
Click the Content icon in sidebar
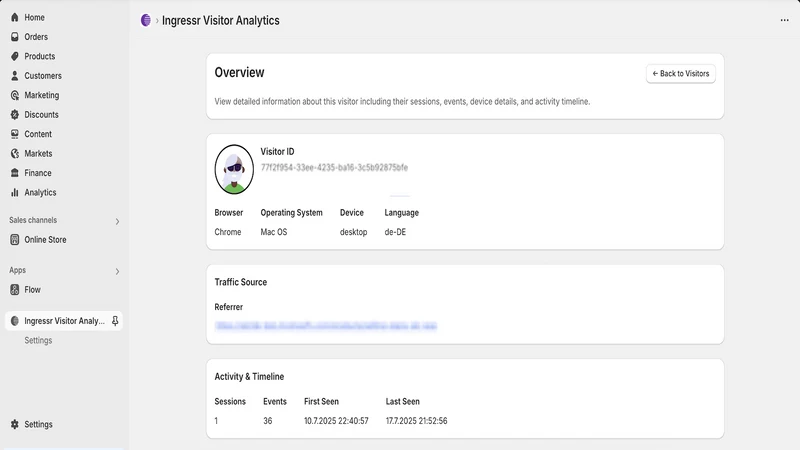pos(14,134)
